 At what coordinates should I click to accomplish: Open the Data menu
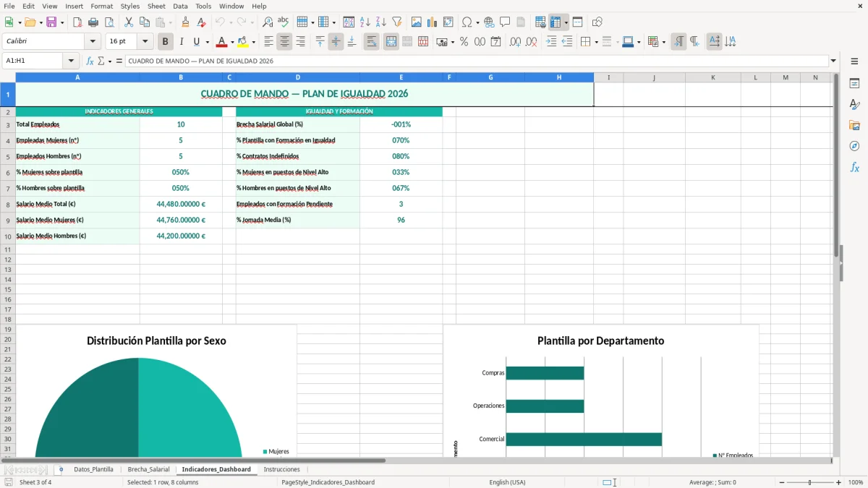180,6
